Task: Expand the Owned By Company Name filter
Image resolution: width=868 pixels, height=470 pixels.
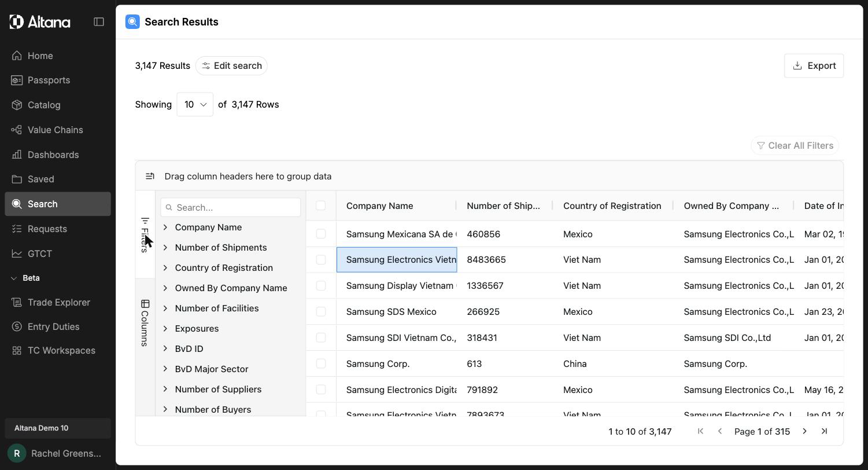Action: pyautogui.click(x=165, y=288)
